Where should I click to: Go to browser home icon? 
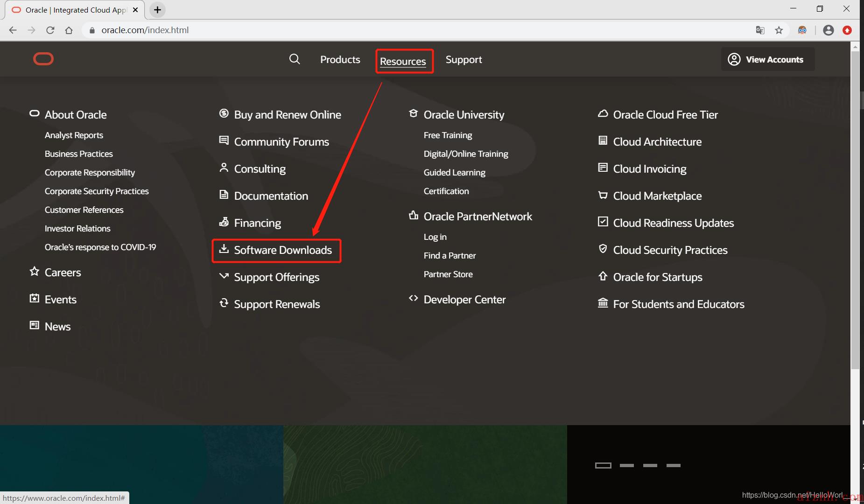click(x=69, y=30)
